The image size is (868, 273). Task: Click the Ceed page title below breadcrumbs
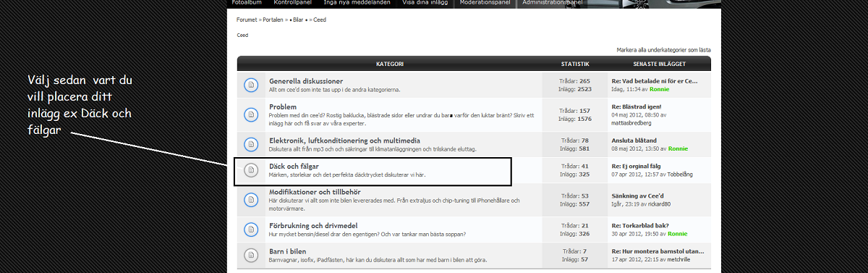[x=243, y=35]
